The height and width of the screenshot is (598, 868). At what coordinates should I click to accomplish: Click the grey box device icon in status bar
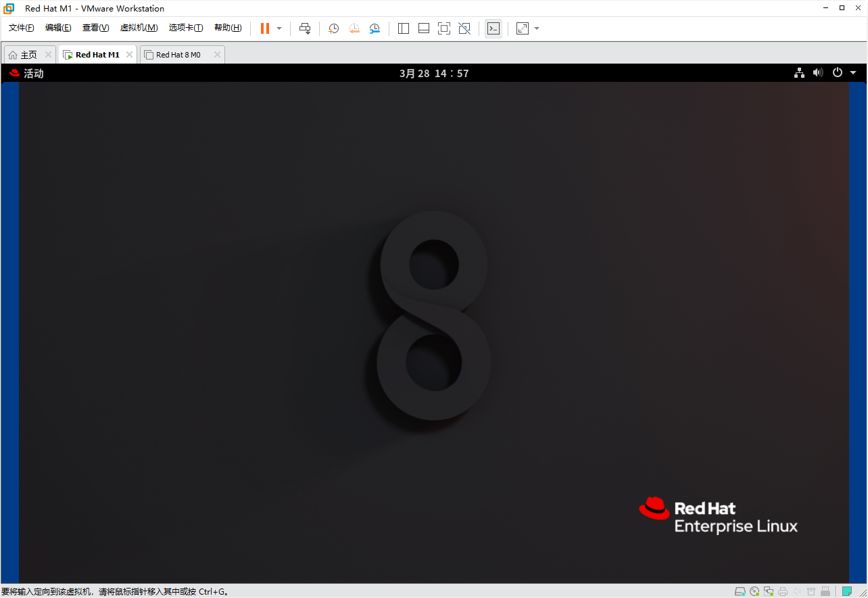click(x=811, y=591)
